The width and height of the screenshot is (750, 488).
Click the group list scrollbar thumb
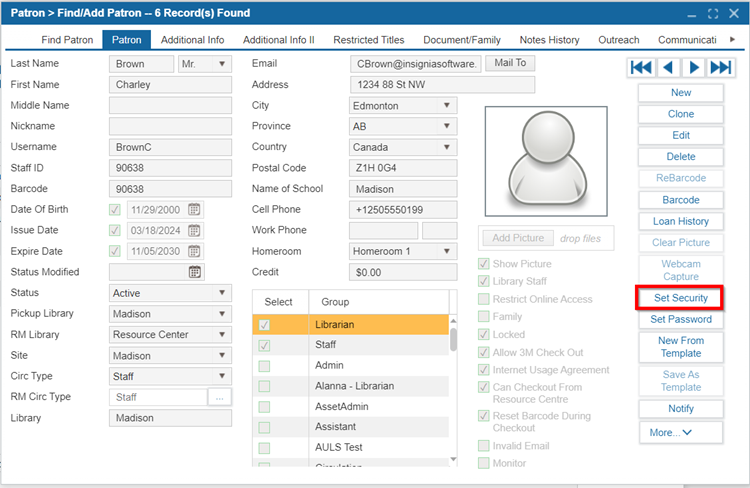click(x=453, y=339)
